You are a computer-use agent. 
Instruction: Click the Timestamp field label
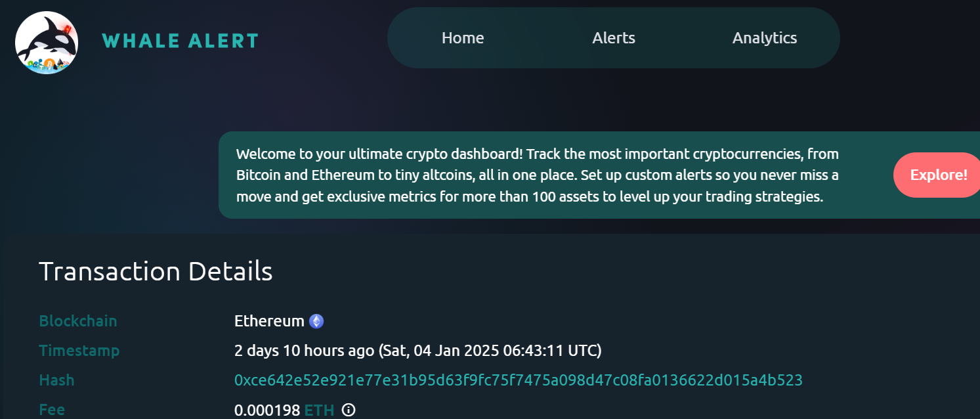[79, 351]
